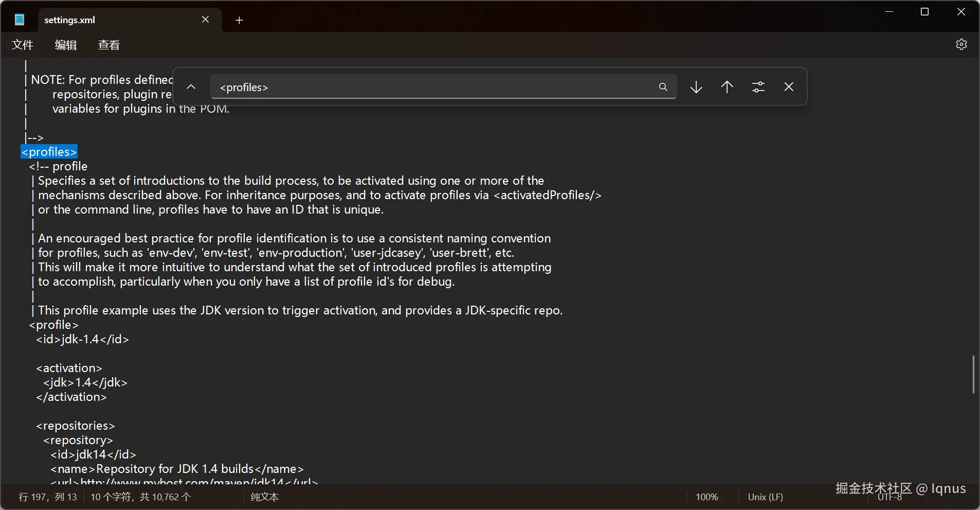The height and width of the screenshot is (510, 980).
Task: Click the <!-- profile comment line
Action: click(58, 166)
